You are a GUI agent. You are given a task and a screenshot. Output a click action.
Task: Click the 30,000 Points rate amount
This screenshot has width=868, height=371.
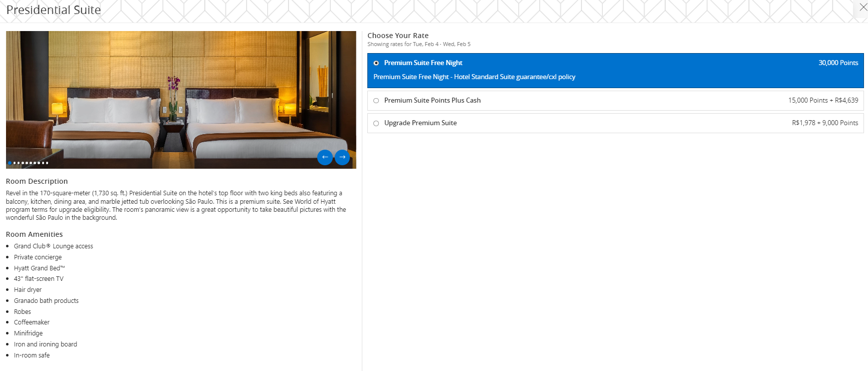pos(838,63)
